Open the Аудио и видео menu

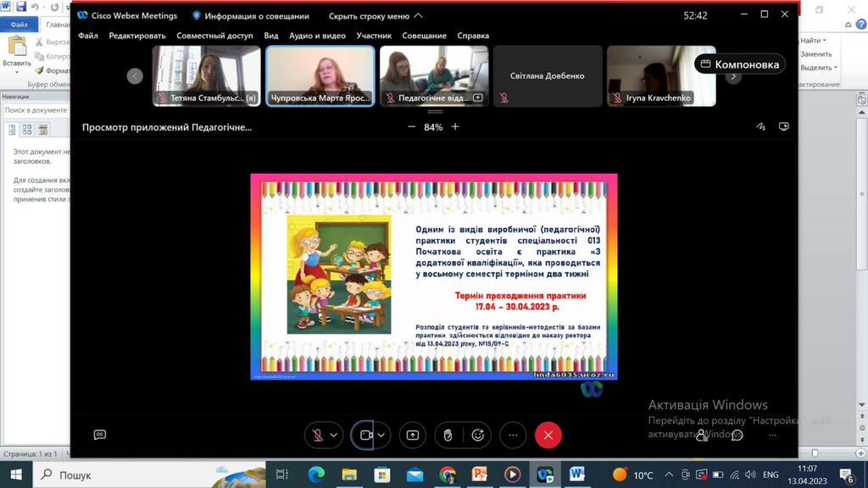[x=317, y=36]
